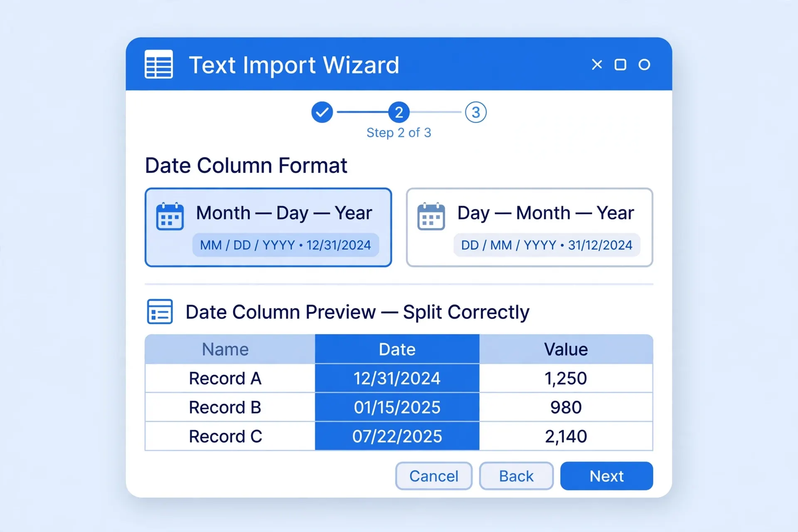This screenshot has width=798, height=532.
Task: Click the 980 value cell
Action: click(x=566, y=407)
